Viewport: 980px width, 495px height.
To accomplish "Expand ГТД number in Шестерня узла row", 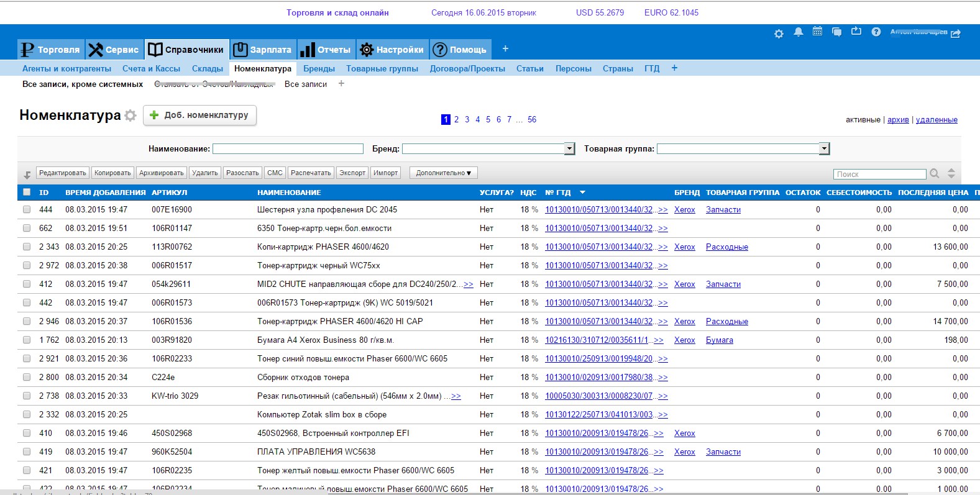I will (x=663, y=209).
